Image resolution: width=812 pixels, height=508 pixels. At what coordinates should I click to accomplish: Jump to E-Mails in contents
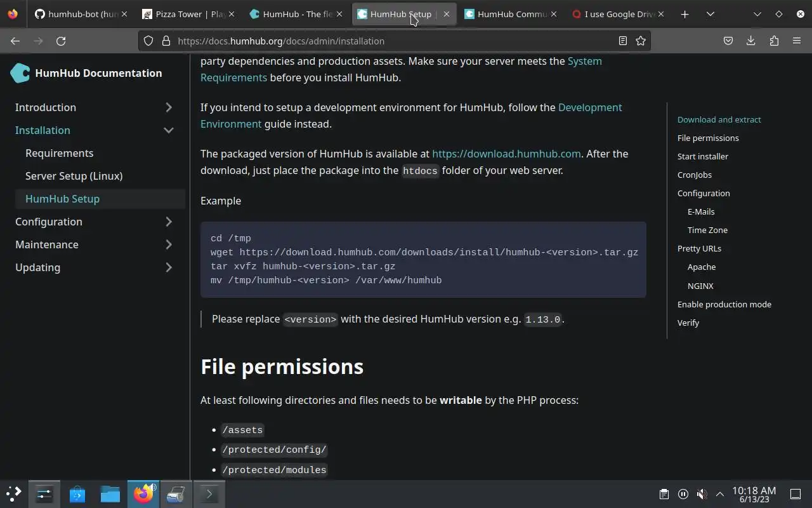(x=701, y=211)
